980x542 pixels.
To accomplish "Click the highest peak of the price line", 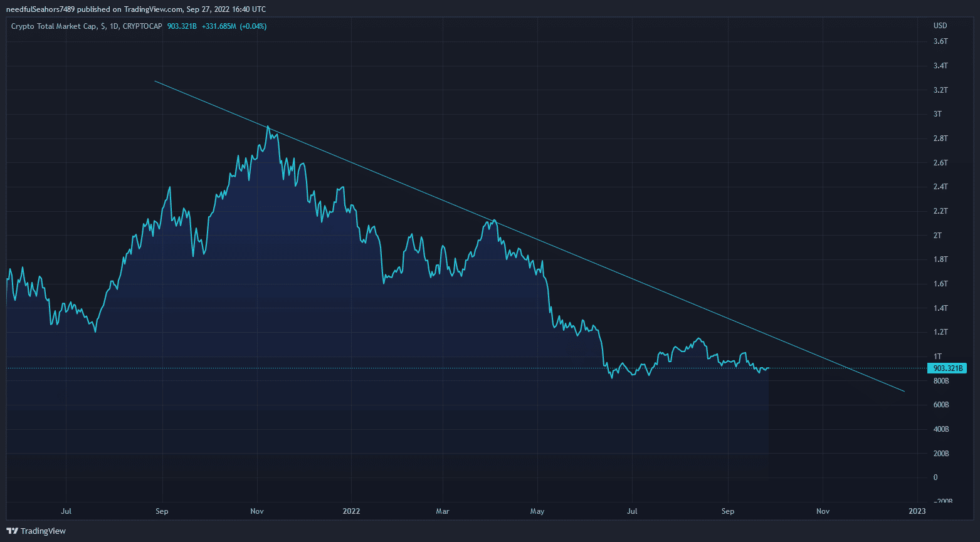I will (268, 127).
